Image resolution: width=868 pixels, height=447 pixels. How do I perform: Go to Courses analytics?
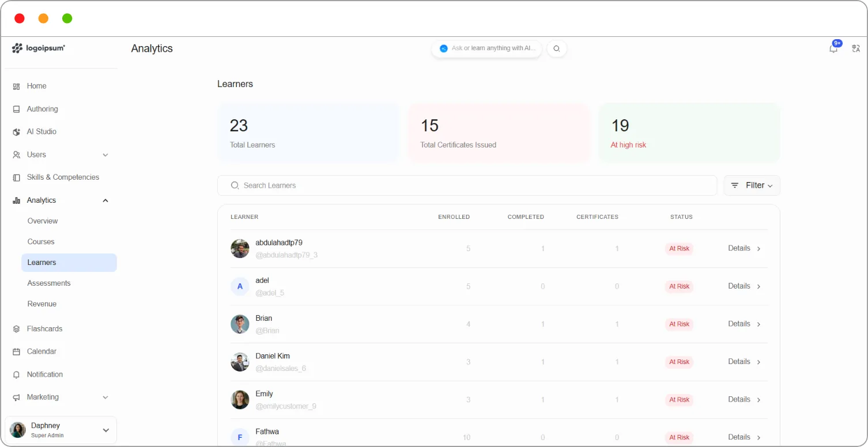coord(41,242)
